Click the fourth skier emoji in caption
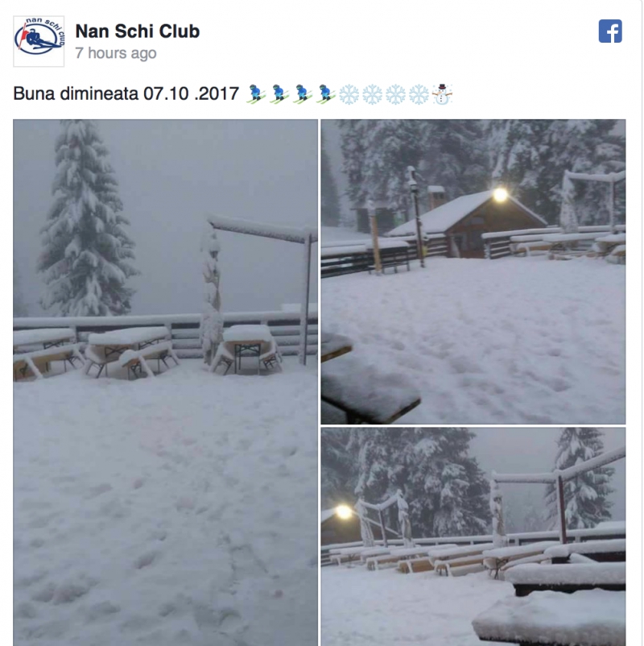This screenshot has width=644, height=646. coord(326,94)
